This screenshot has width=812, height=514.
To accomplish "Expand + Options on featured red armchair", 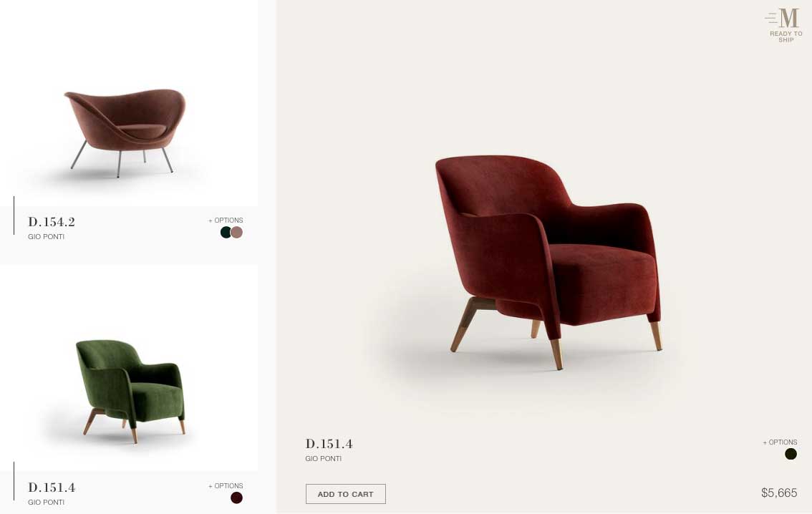I will tap(780, 442).
